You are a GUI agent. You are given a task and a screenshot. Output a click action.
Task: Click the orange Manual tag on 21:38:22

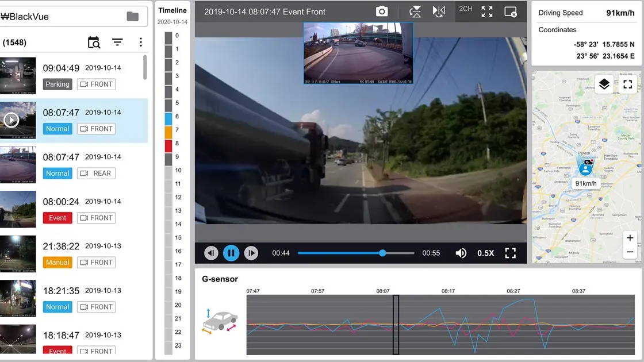[57, 262]
